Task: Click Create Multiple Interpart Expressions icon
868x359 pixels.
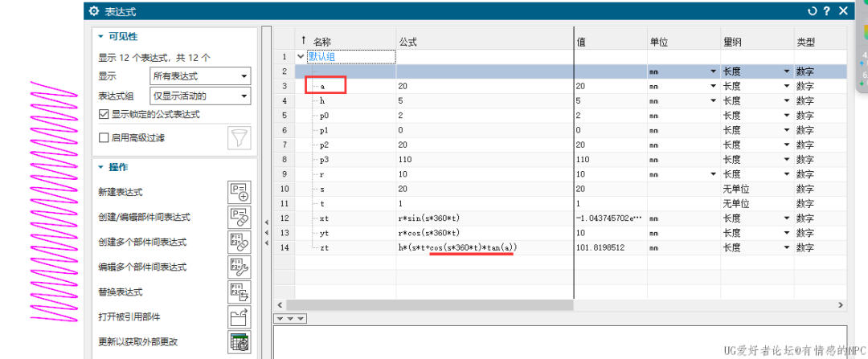Action: [x=240, y=242]
